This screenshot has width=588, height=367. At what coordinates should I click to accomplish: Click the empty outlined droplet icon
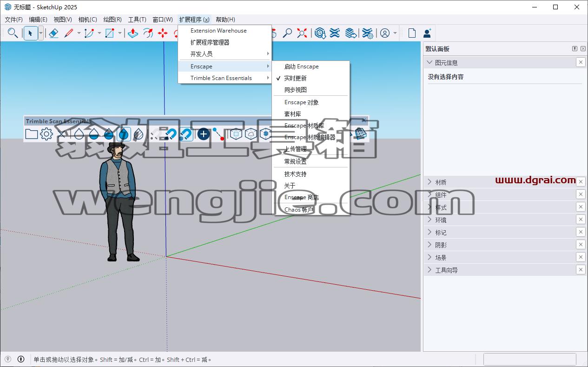point(79,134)
